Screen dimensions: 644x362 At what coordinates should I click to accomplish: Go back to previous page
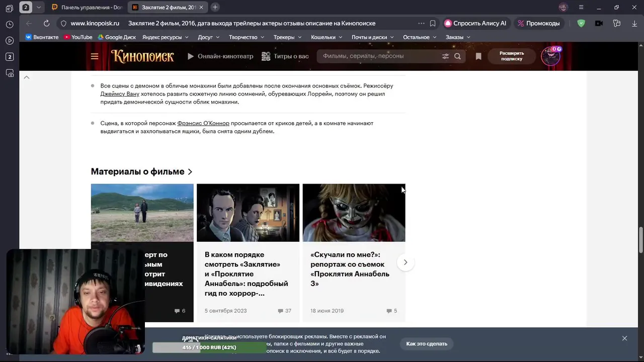point(29,23)
